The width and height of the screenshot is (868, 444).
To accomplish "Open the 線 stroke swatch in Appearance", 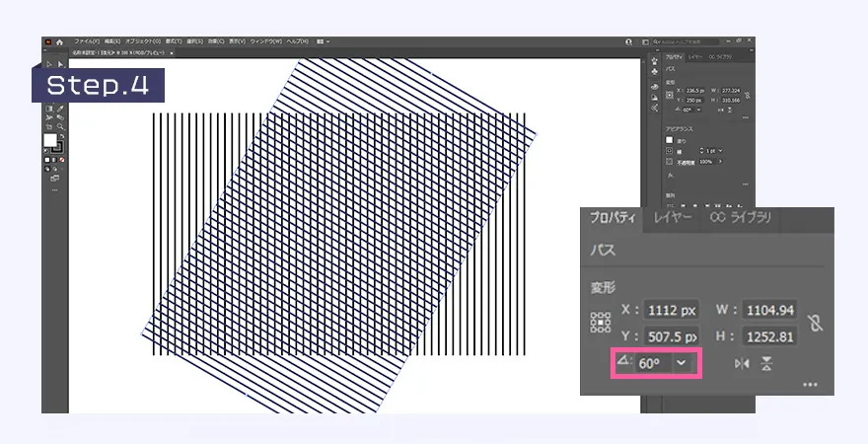I will coord(670,151).
